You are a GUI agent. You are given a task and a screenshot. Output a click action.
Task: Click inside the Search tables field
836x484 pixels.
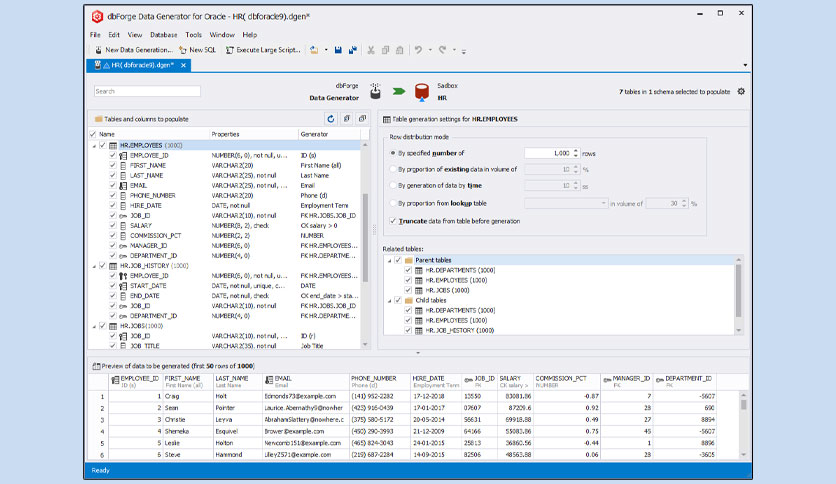(147, 91)
